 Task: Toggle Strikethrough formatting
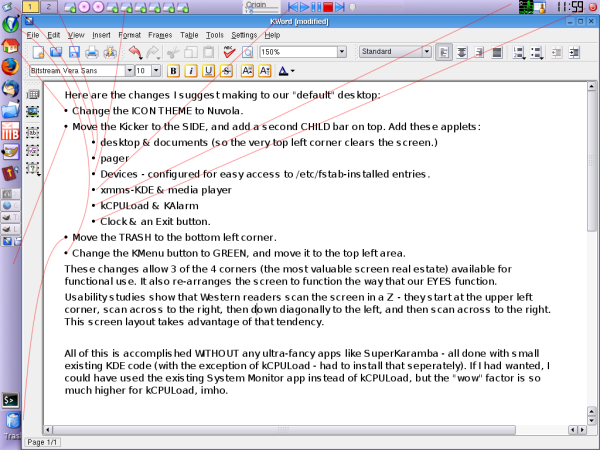coord(227,71)
